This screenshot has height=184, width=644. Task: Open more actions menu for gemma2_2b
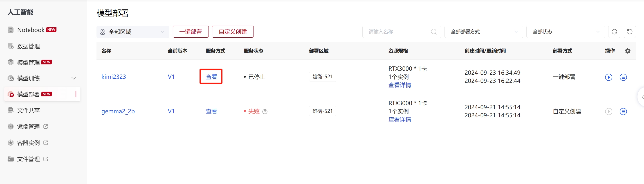coord(623,111)
